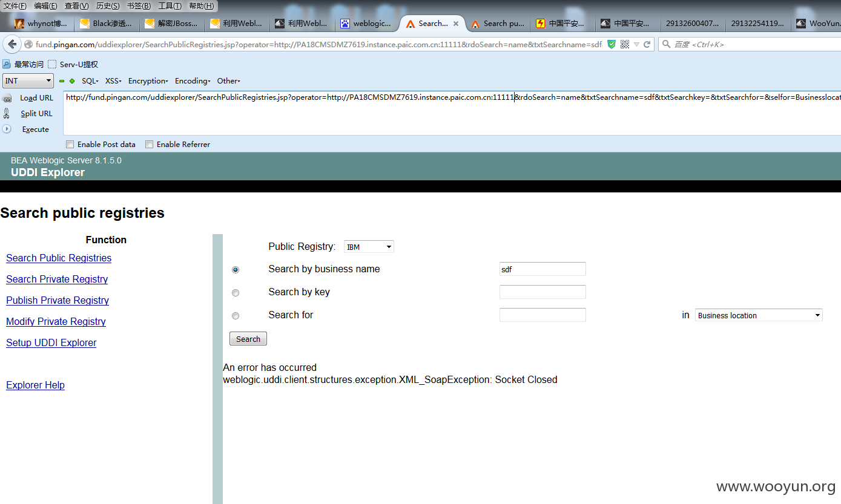This screenshot has height=504, width=841.
Task: Click the Execute button in HackBar
Action: click(36, 129)
